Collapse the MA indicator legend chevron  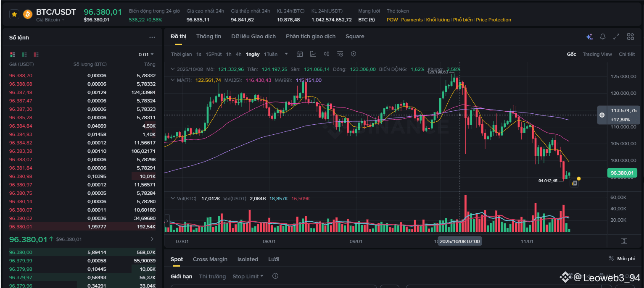(172, 80)
